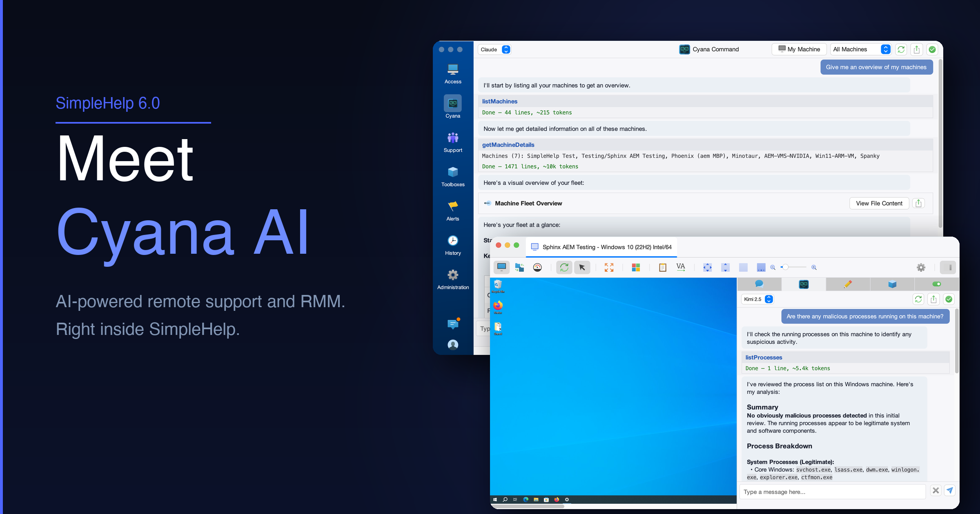980x514 pixels.
Task: Toggle the mouse pointer control button
Action: point(582,268)
